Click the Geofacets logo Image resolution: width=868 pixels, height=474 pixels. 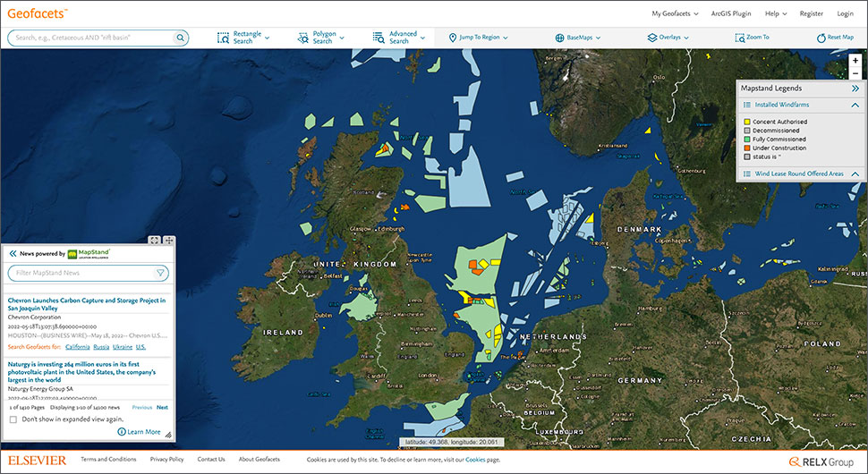(x=38, y=13)
